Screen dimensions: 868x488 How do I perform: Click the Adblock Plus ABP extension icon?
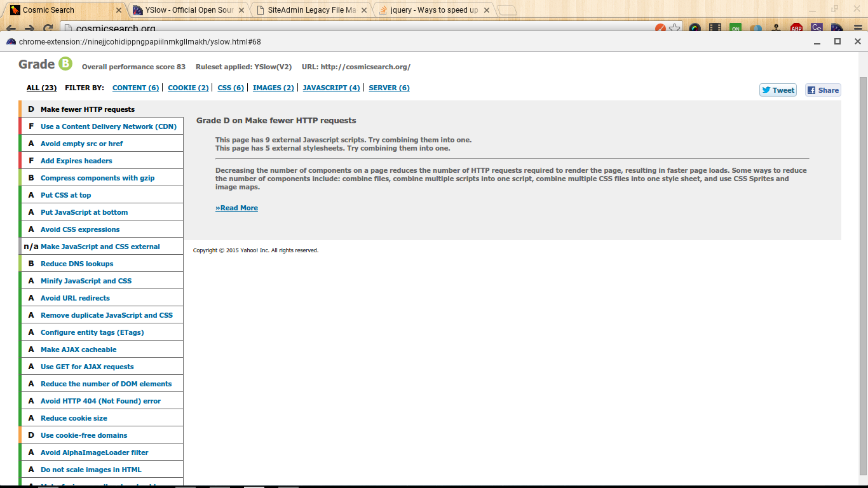[x=796, y=28]
